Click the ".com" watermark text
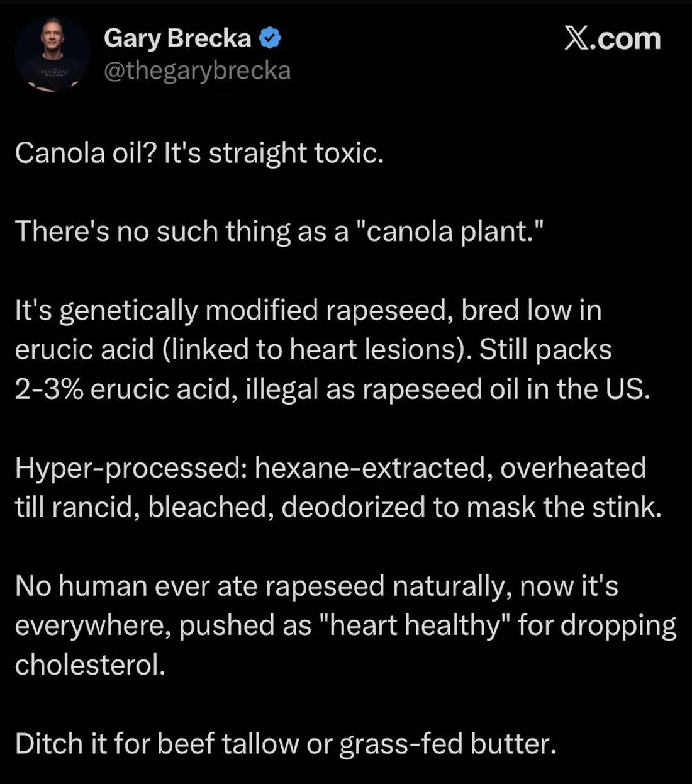The height and width of the screenshot is (784, 692). click(x=627, y=39)
